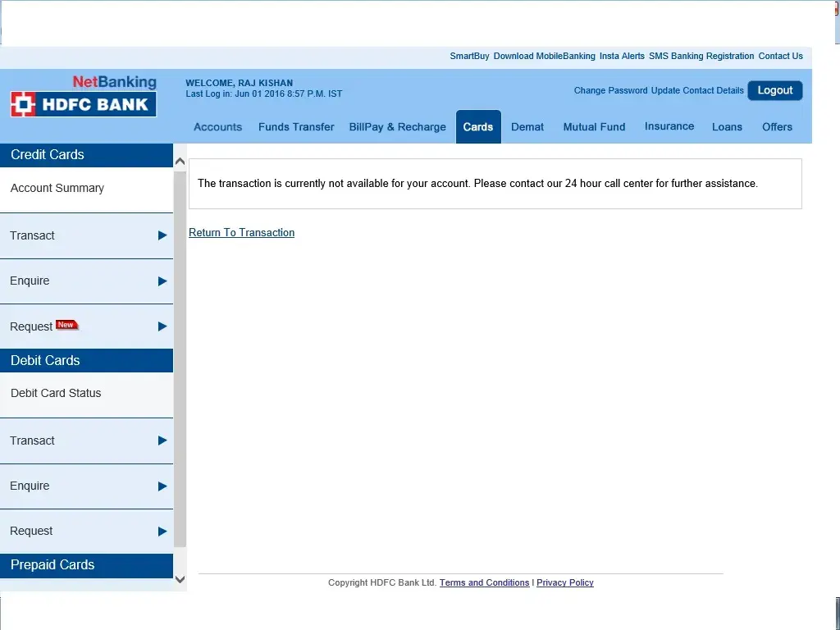840x630 pixels.
Task: Click the Credit Cards section header
Action: pos(86,155)
